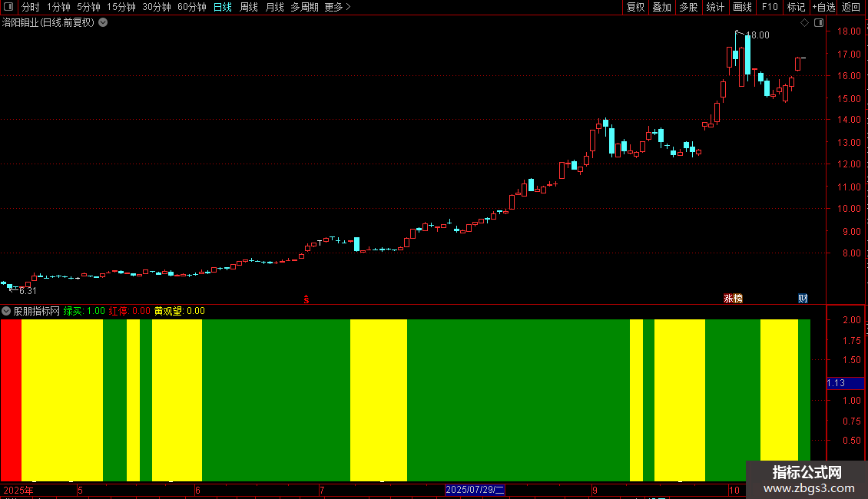Click the 黄观望: 0.00 indicator value
Screen dimensions: 868x499
(x=179, y=311)
